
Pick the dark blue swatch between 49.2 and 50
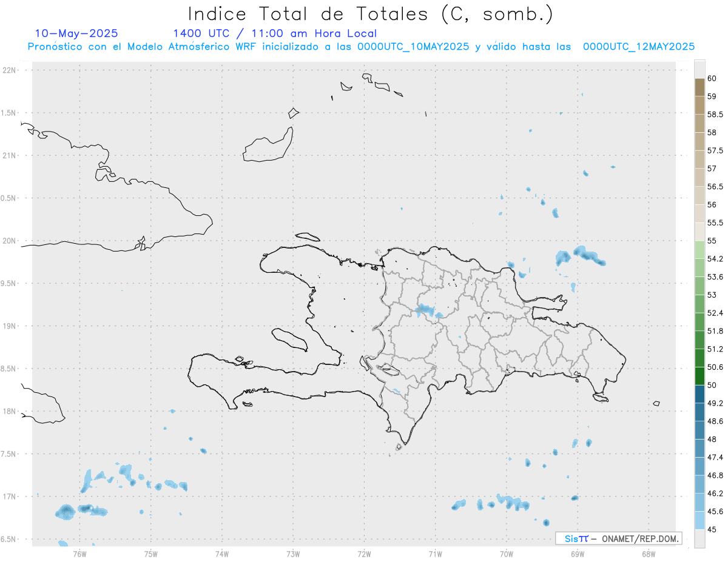tap(699, 394)
